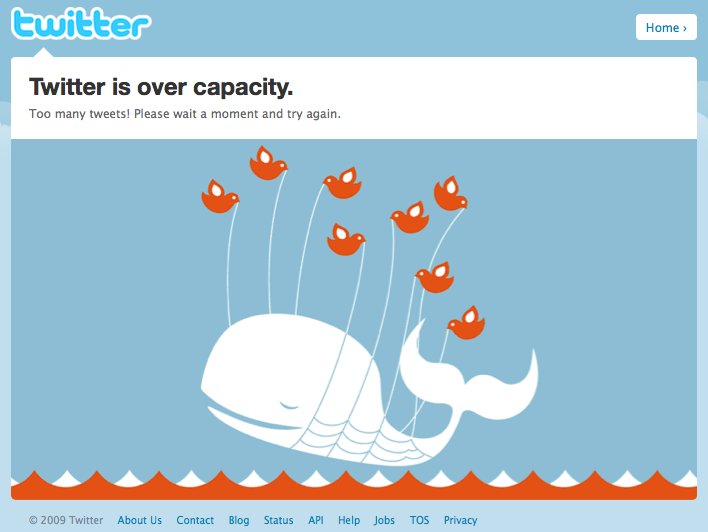Image resolution: width=708 pixels, height=532 pixels.
Task: Open the Jobs link
Action: tap(384, 520)
